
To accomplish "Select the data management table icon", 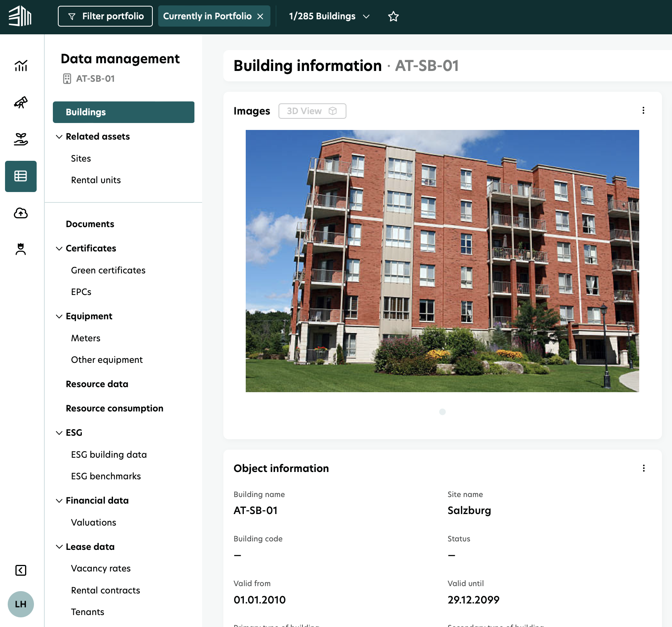I will 21,176.
